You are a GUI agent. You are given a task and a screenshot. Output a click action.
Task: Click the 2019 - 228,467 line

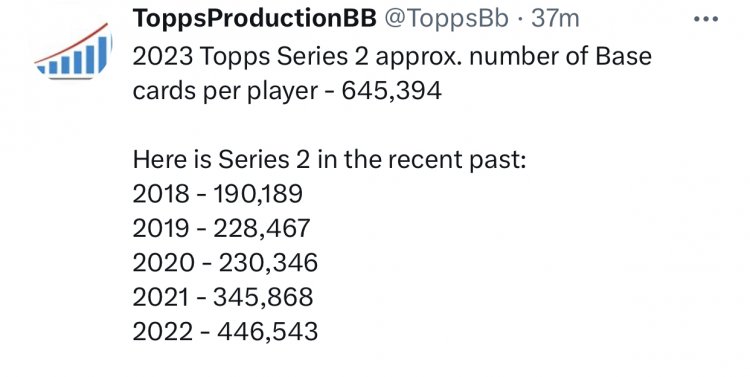point(221,228)
